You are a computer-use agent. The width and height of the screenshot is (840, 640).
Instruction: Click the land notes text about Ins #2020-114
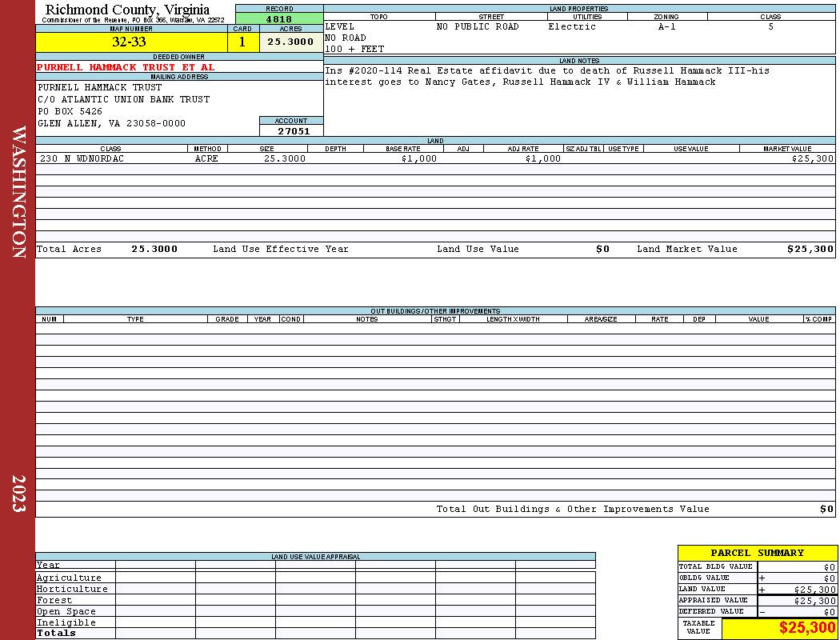pos(547,76)
